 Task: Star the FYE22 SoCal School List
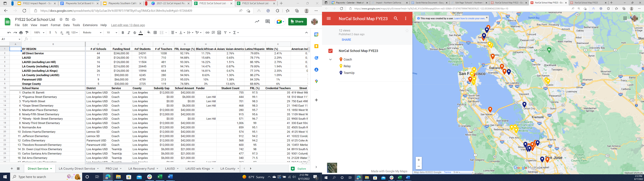coord(61,19)
